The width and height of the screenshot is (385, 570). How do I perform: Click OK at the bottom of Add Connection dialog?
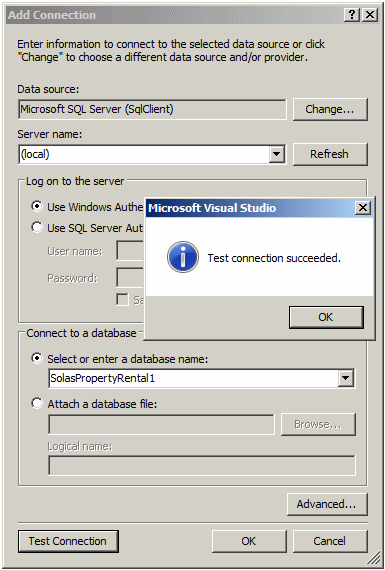249,541
